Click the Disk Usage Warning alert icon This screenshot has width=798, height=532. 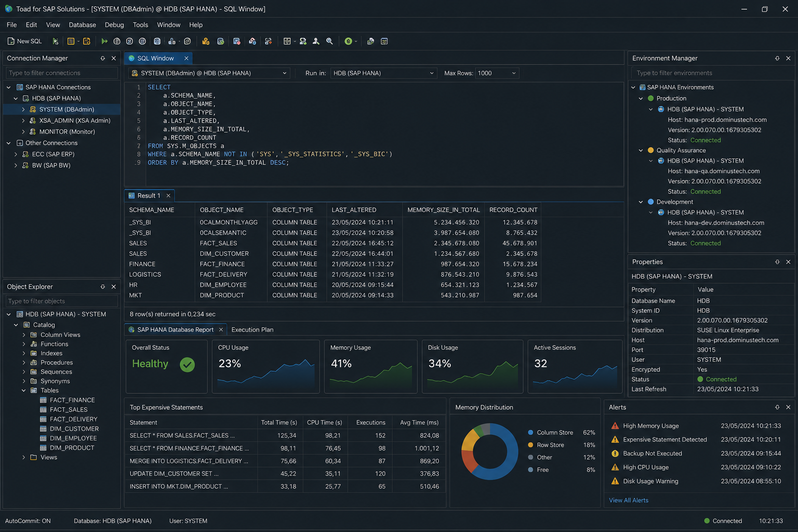pos(615,482)
